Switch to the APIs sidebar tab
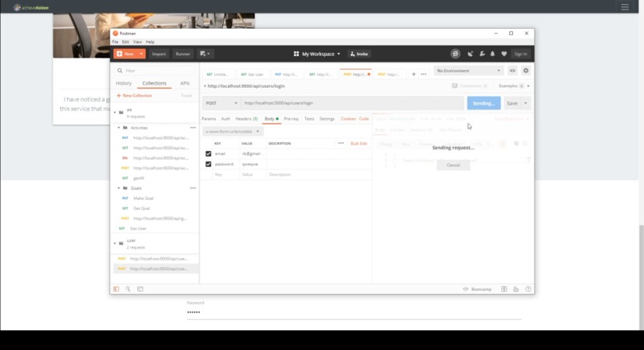This screenshot has width=644, height=350. pos(185,83)
